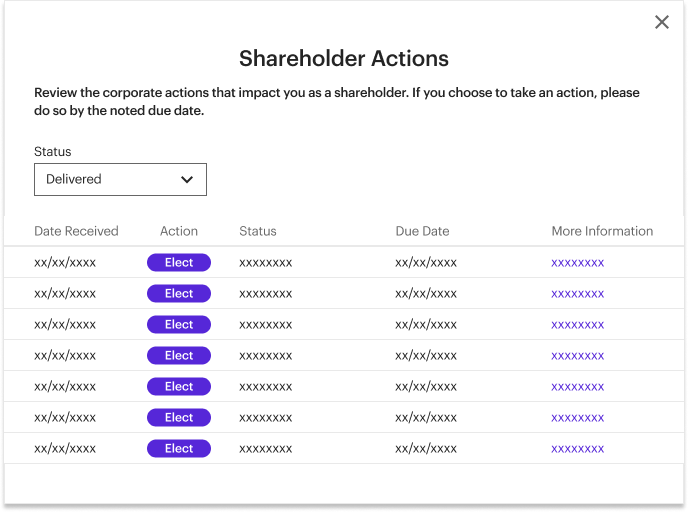Click sixth row's More Information link
Screen dimensions: 688x512
[x=578, y=418]
